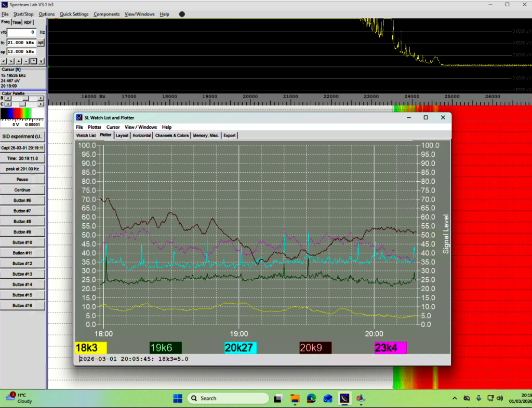
Task: Select the 18k3 yellow channel label
Action: (x=91, y=348)
